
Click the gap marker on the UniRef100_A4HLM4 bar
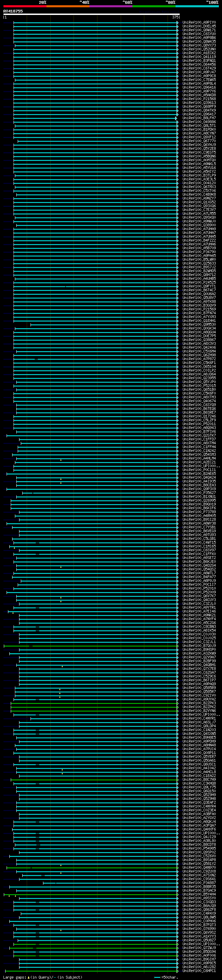coord(61,460)
